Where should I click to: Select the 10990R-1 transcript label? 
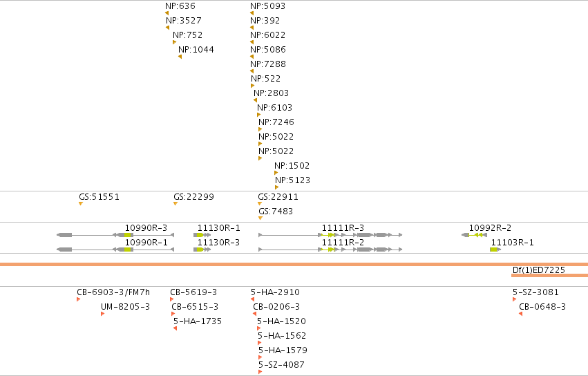[x=146, y=243]
